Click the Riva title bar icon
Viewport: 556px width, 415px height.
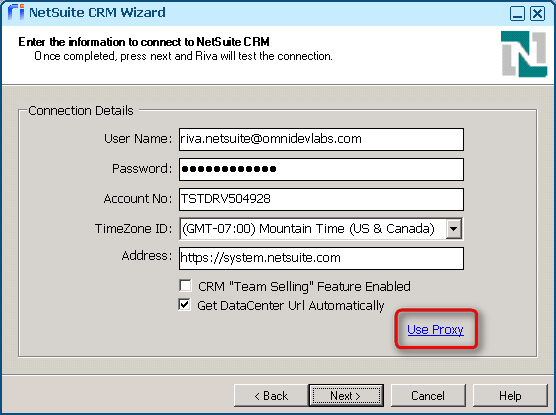point(16,12)
